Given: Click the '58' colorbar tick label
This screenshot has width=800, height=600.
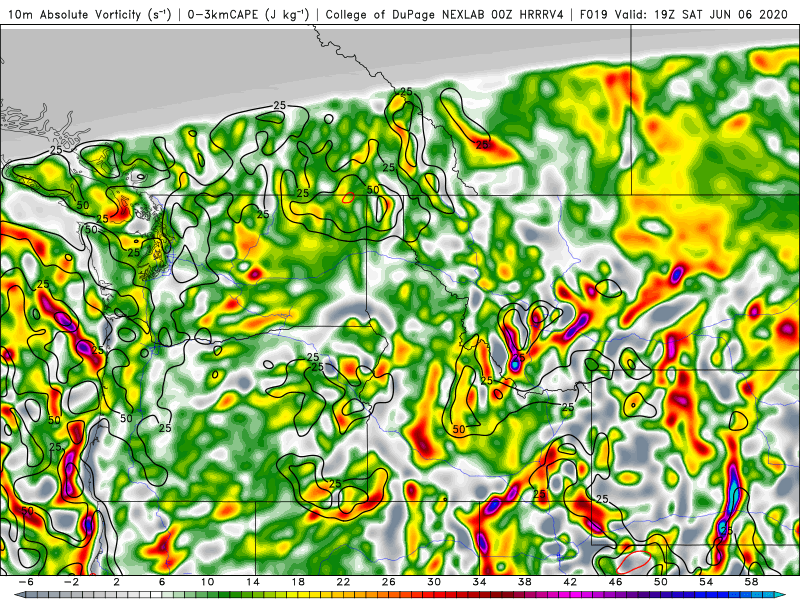Looking at the screenshot, I should coord(751,582).
